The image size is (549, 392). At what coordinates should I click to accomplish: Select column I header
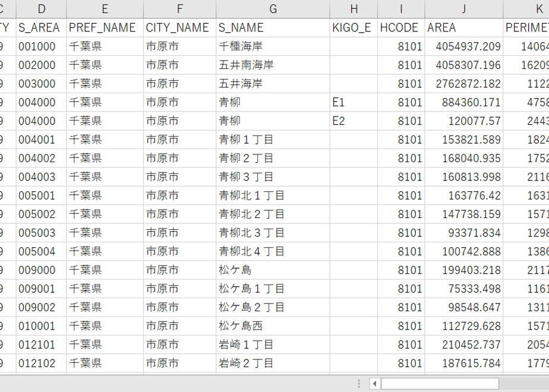pos(401,9)
